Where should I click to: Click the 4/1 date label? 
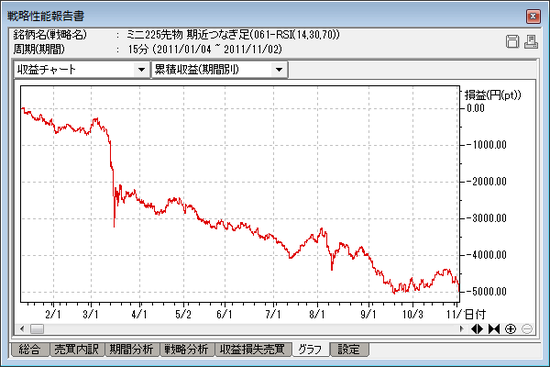pyautogui.click(x=139, y=314)
